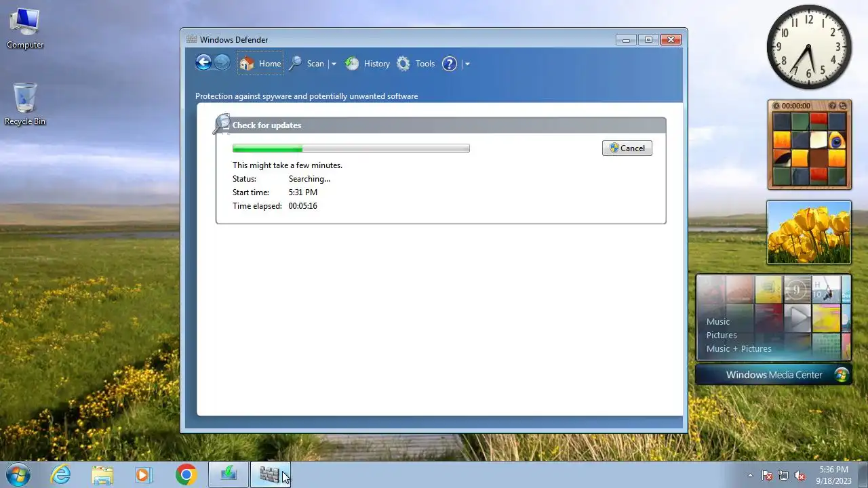The height and width of the screenshot is (488, 868).
Task: Click the Forward arrow in Windows Defender
Action: click(222, 63)
